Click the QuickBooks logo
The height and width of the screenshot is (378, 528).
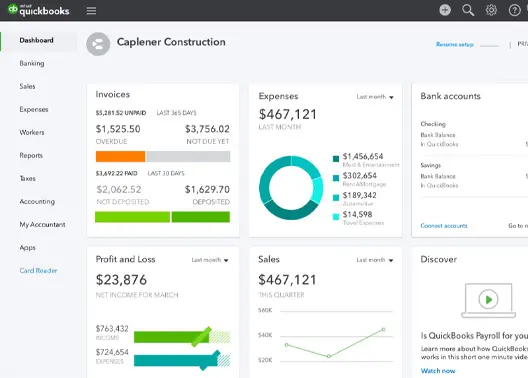click(x=38, y=10)
